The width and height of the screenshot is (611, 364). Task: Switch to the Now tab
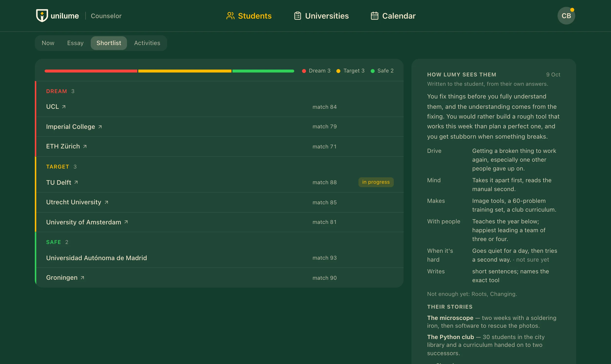tap(48, 43)
